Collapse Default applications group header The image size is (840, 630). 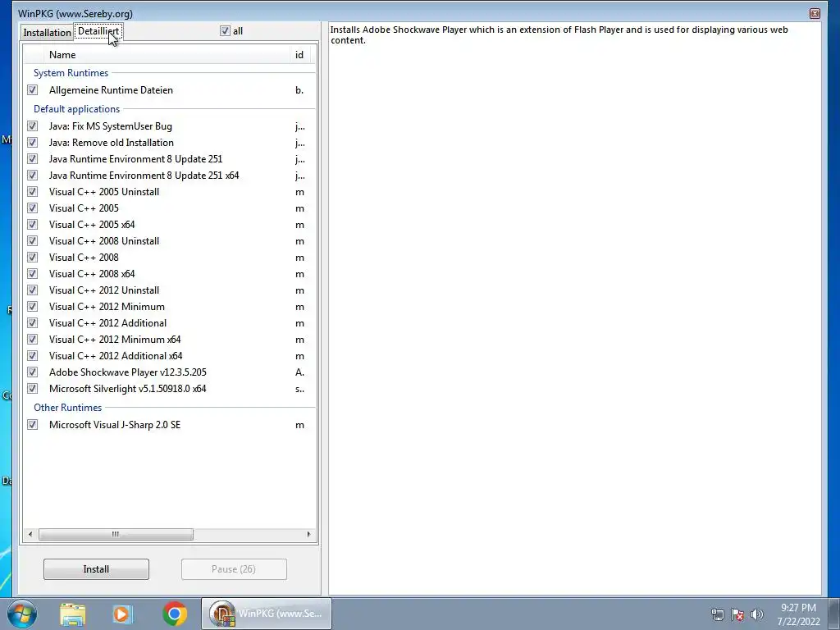(x=76, y=109)
